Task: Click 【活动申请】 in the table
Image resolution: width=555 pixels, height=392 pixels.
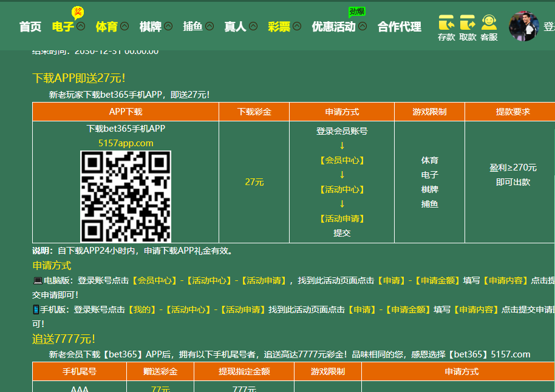Action: click(x=342, y=218)
